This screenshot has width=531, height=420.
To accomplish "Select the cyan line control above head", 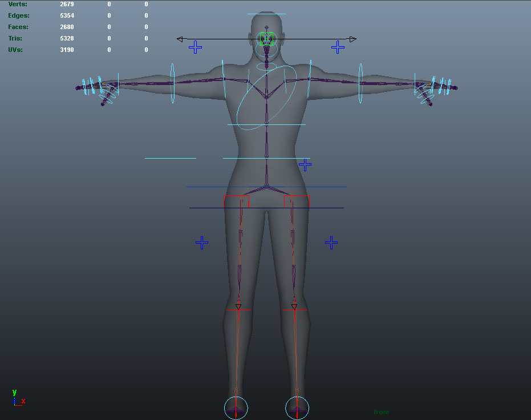I will pos(266,14).
